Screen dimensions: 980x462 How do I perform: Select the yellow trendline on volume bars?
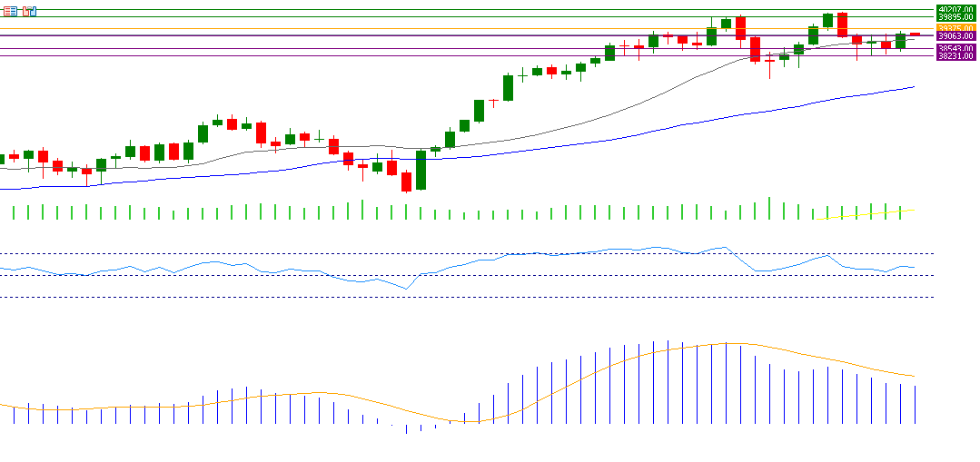click(863, 214)
